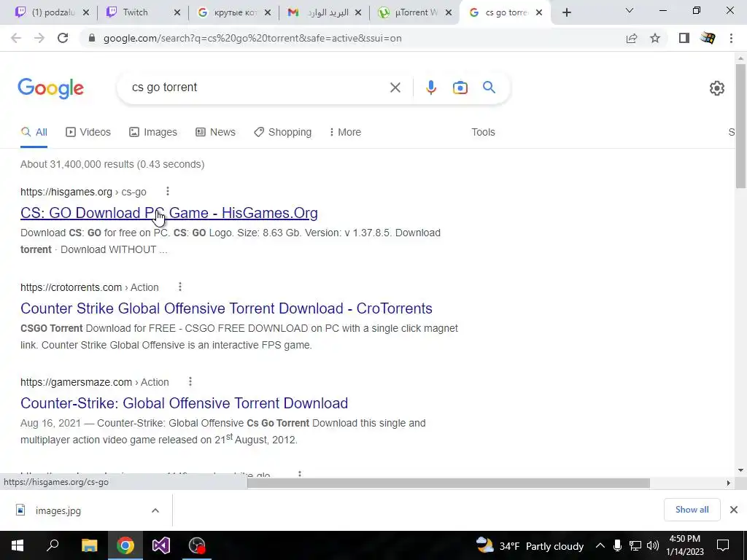This screenshot has height=560, width=747.
Task: Show hidden system tray icons
Action: tap(600, 545)
